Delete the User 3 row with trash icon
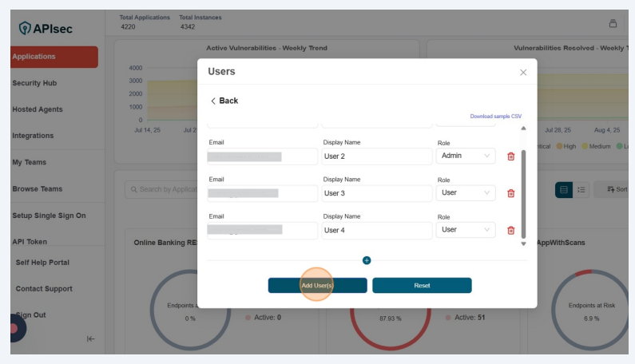This screenshot has height=364, width=635. tap(510, 193)
